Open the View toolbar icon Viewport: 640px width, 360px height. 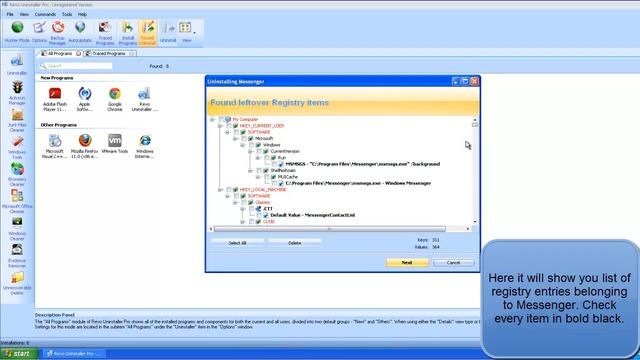pyautogui.click(x=186, y=32)
